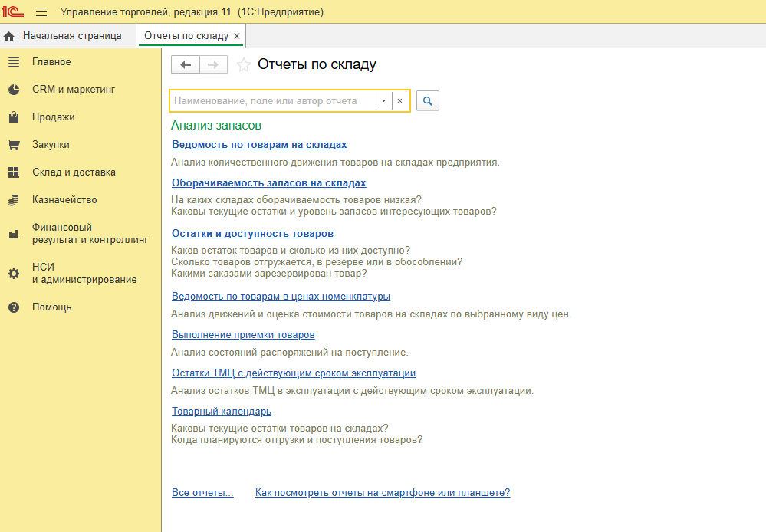Switch to the Начальная страница tab
This screenshot has width=766, height=532.
[71, 36]
